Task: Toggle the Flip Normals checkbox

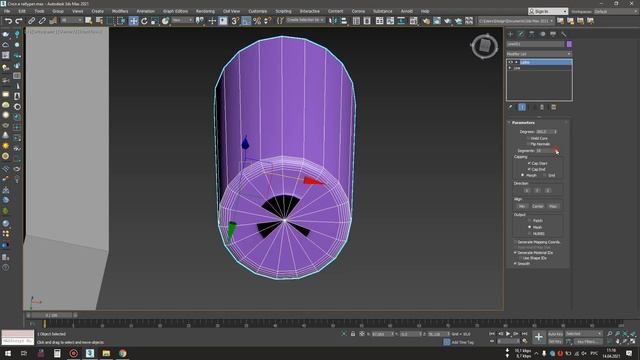Action: coord(528,144)
